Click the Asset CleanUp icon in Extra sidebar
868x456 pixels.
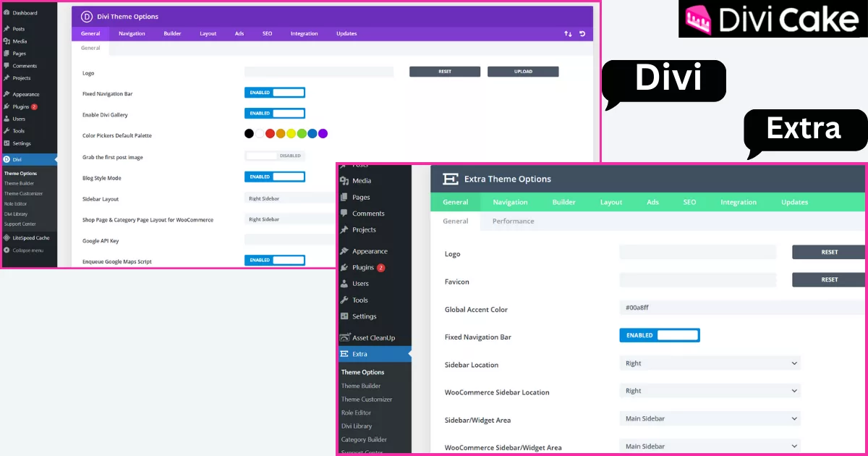[344, 338]
